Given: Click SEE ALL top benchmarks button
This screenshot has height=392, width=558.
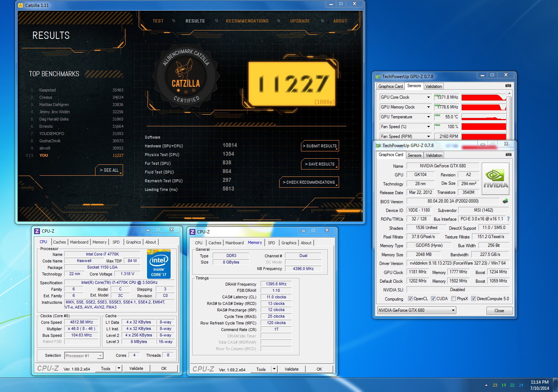Looking at the screenshot, I should (x=109, y=170).
